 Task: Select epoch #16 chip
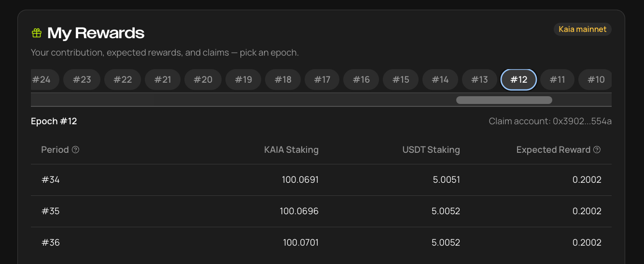[x=361, y=80]
